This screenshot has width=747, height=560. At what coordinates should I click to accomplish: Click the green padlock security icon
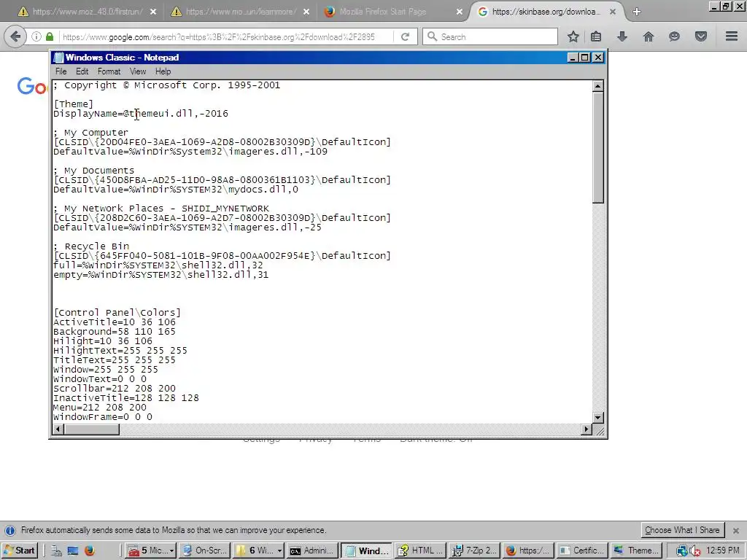pyautogui.click(x=50, y=36)
